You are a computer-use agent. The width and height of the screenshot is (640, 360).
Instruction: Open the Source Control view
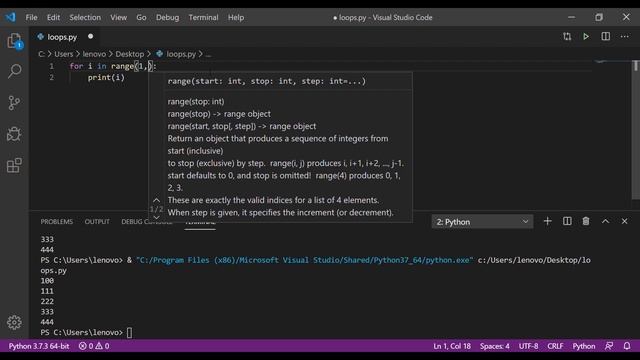coord(14,102)
